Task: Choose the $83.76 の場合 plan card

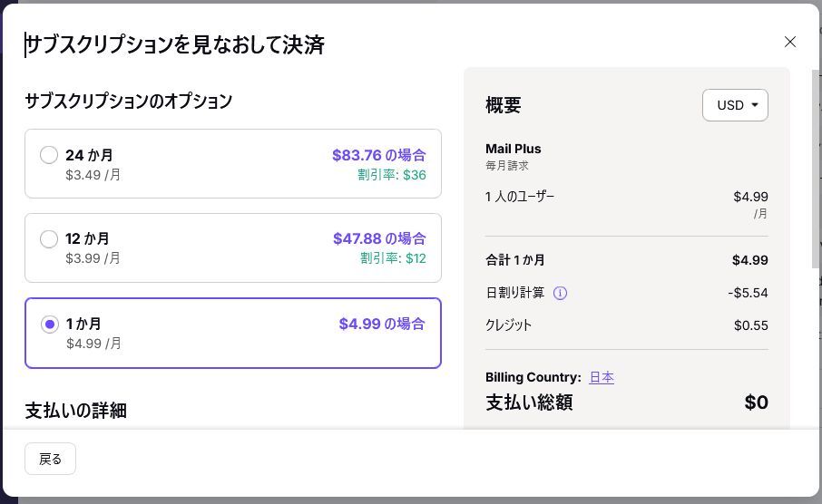Action: (233, 163)
